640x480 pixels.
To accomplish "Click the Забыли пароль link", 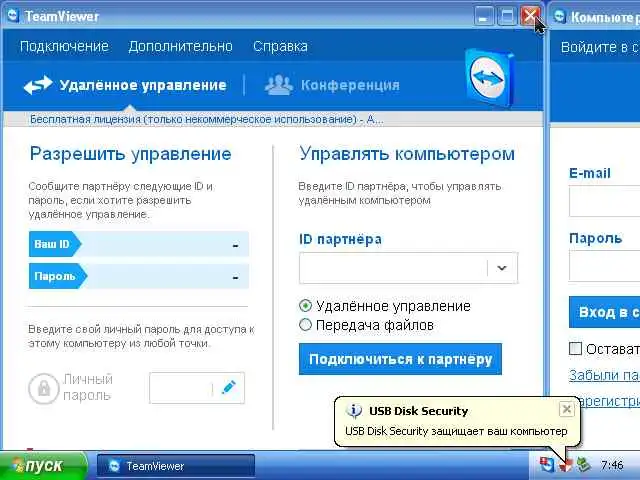I will (604, 376).
